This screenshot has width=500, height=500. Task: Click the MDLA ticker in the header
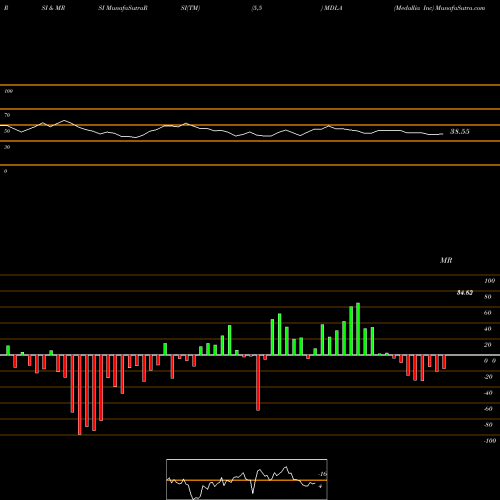tap(333, 8)
